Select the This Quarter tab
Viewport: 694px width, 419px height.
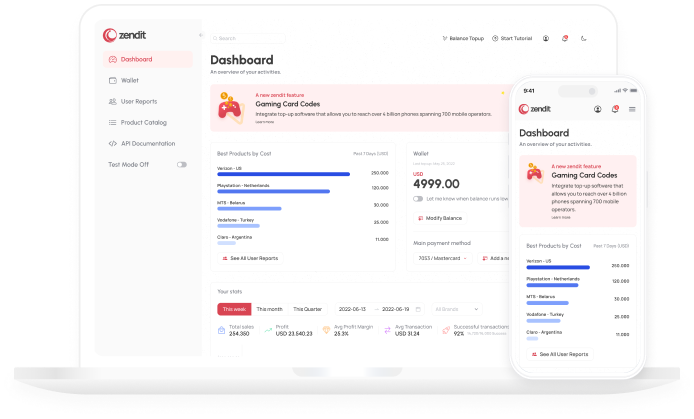pos(307,309)
